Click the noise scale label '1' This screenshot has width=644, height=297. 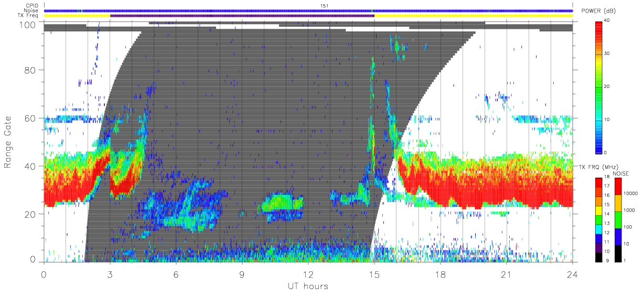coord(625,260)
